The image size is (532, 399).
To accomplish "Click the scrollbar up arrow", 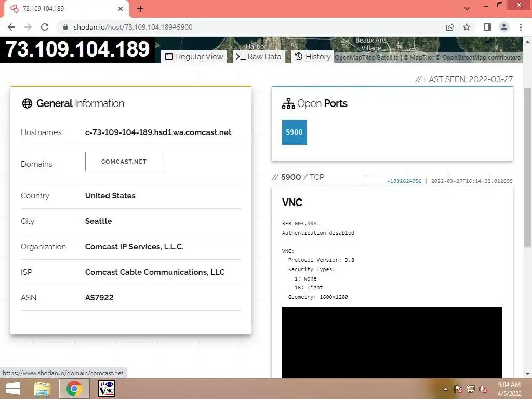I will (x=527, y=41).
